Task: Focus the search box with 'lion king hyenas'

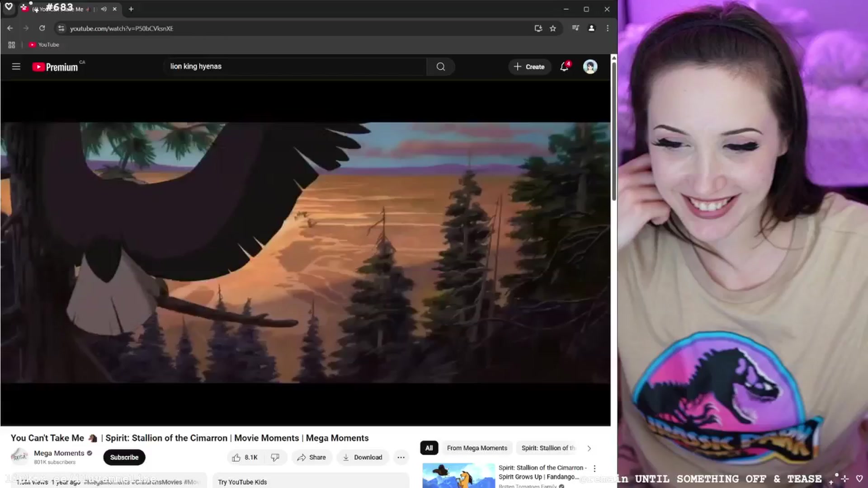Action: [295, 66]
